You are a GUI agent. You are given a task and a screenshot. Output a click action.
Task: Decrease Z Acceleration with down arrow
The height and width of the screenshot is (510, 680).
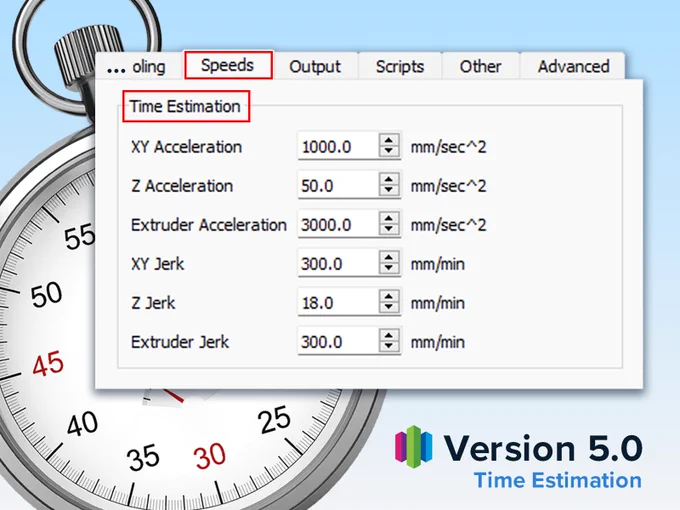point(389,191)
